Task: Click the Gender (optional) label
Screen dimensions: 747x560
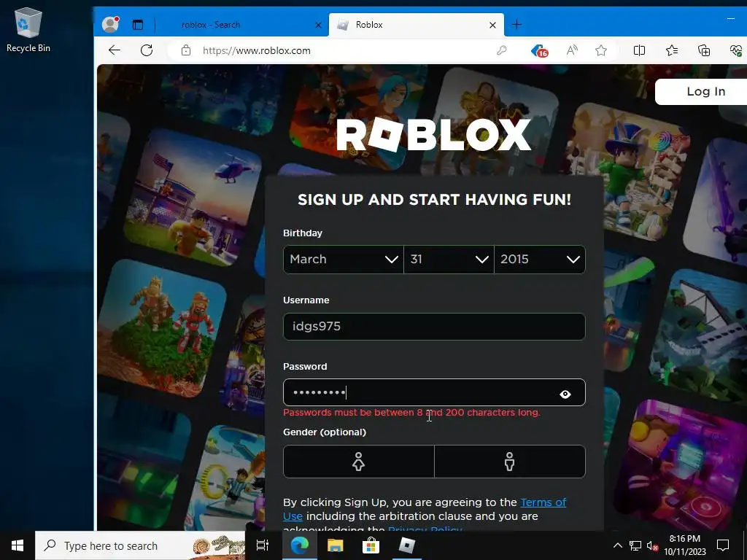Action: (x=325, y=432)
